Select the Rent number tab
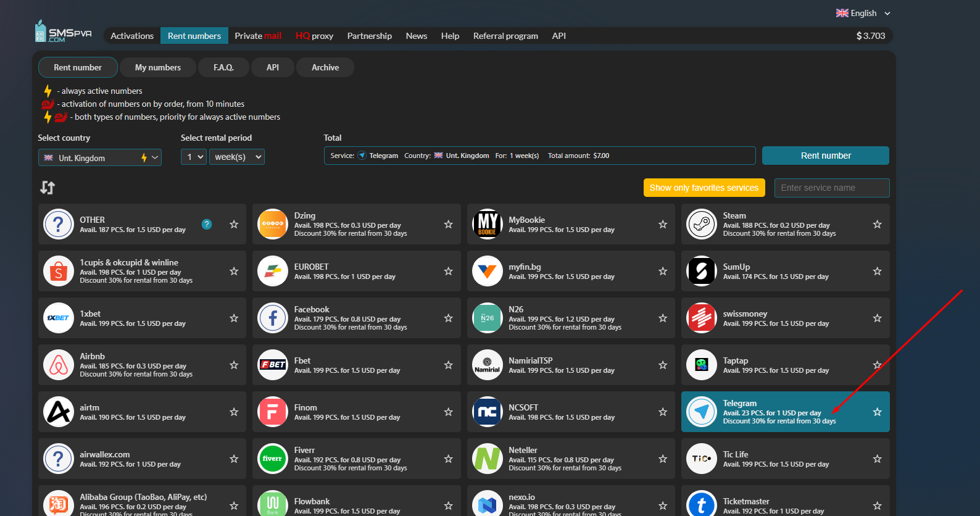Viewport: 980px width, 516px height. [x=78, y=67]
